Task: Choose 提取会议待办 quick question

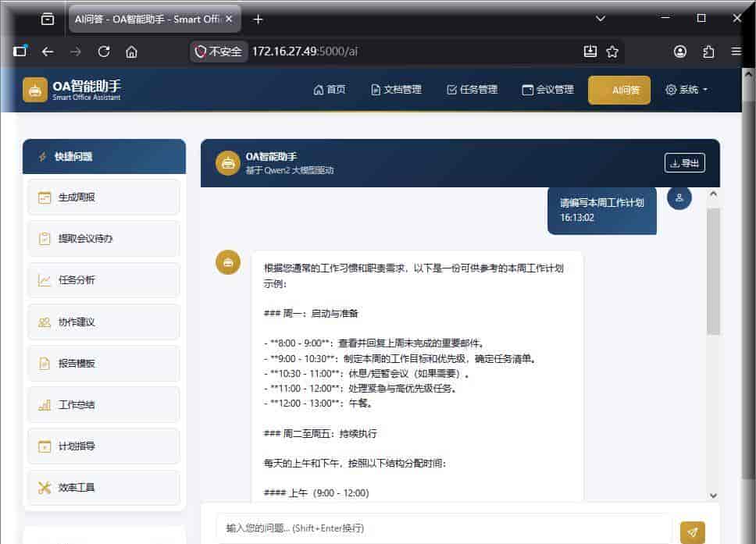Action: click(x=104, y=239)
